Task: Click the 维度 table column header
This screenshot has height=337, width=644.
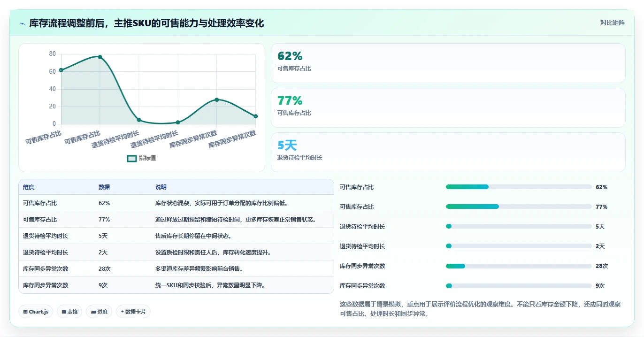Action: pos(29,187)
